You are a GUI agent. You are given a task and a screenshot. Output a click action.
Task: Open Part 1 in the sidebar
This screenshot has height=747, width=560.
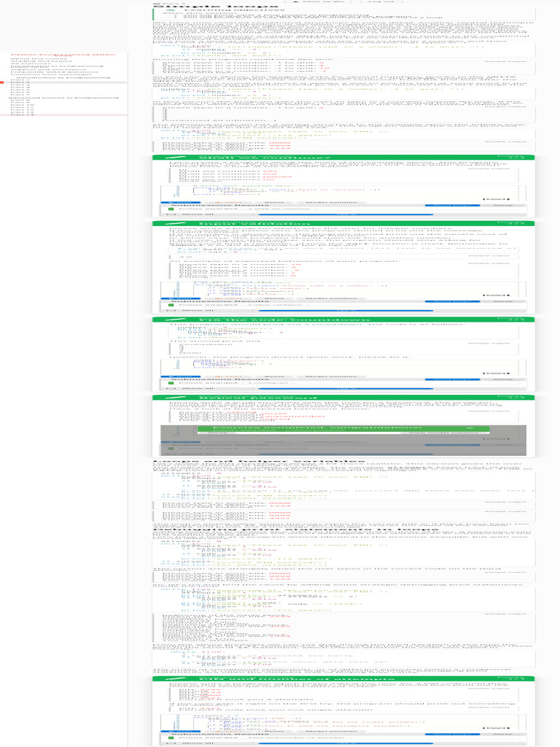(20, 80)
